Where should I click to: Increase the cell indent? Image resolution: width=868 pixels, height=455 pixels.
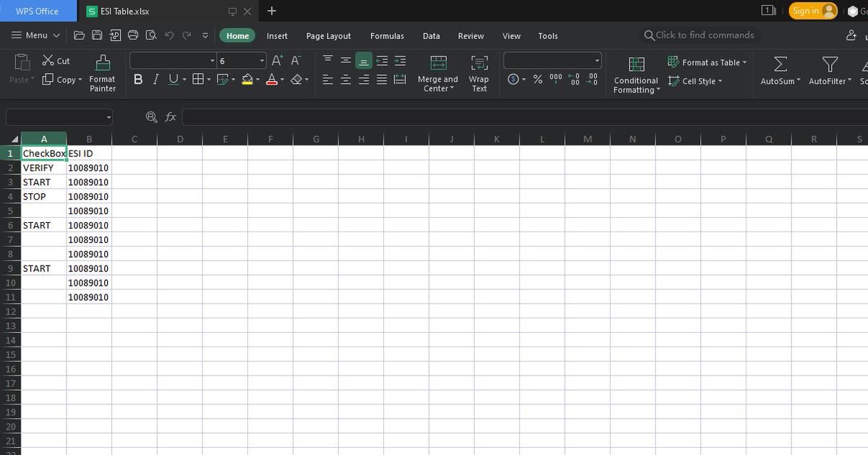(400, 61)
